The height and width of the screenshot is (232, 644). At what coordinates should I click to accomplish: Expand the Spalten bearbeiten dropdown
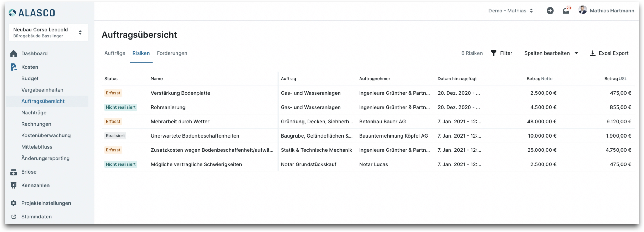tap(551, 53)
